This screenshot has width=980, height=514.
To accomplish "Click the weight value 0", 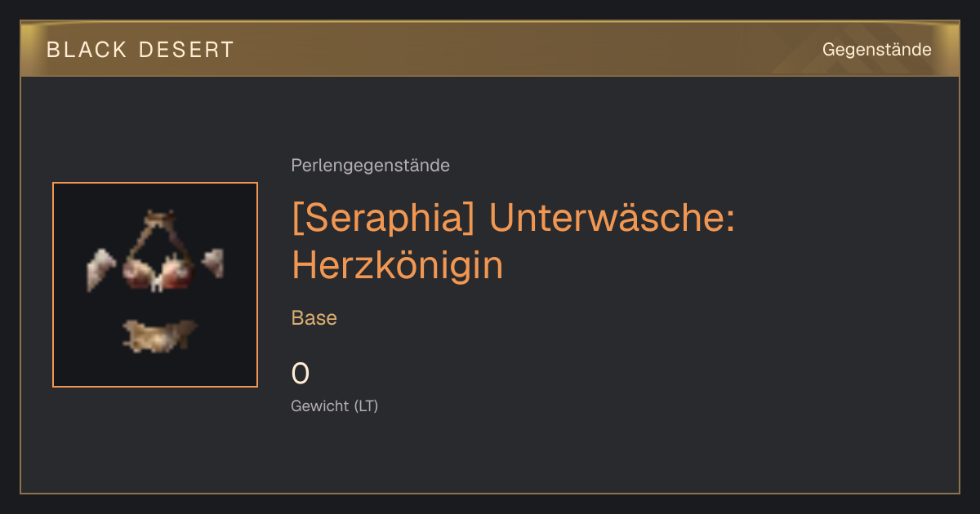I will tap(301, 374).
